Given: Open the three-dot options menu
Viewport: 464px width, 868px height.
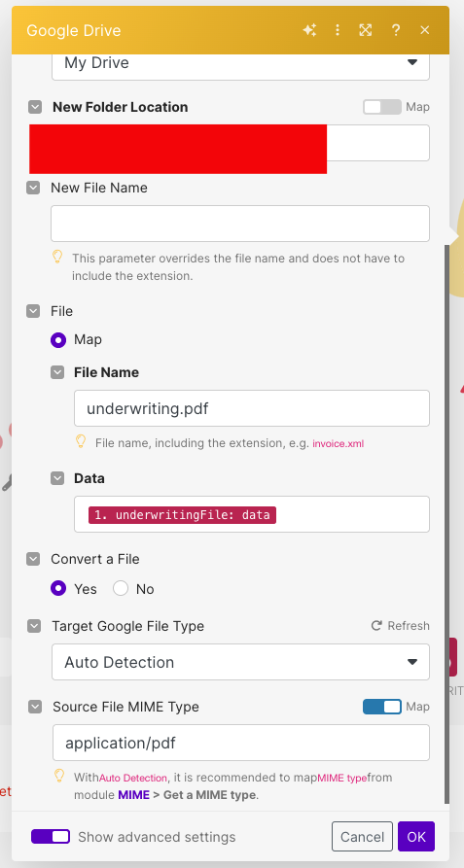Looking at the screenshot, I should [338, 30].
